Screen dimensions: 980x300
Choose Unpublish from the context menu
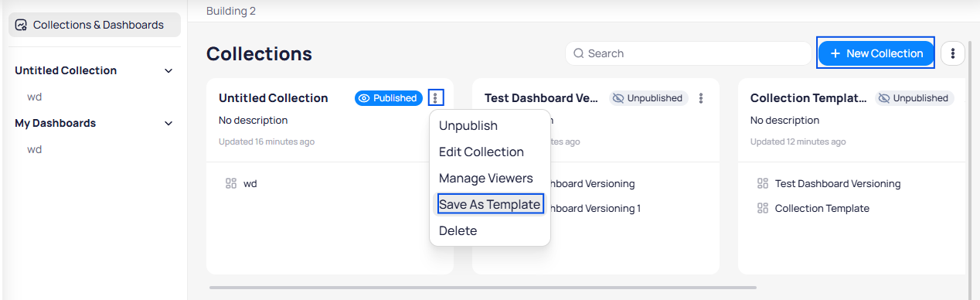468,125
